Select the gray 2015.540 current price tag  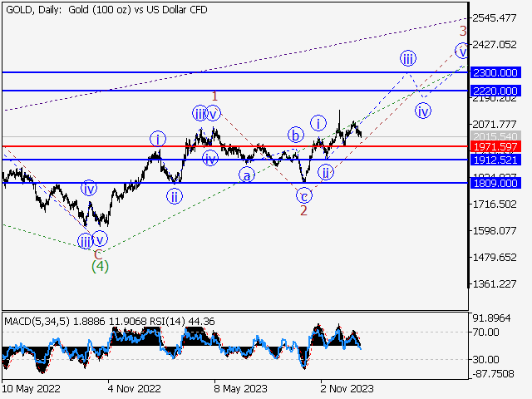494,135
